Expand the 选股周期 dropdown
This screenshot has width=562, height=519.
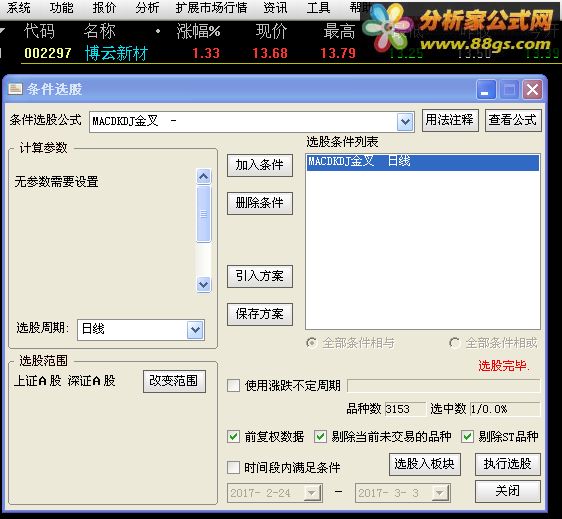click(195, 329)
